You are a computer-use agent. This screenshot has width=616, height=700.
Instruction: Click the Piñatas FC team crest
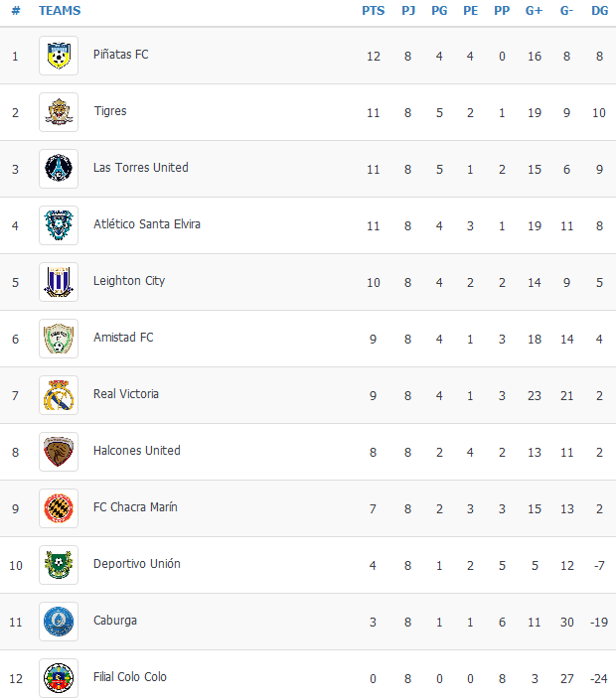pos(59,56)
